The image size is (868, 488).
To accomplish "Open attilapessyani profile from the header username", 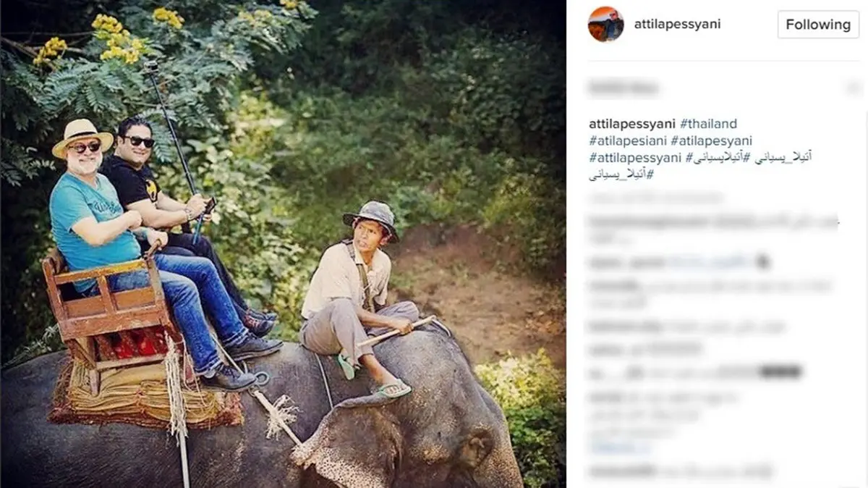I will tap(677, 24).
